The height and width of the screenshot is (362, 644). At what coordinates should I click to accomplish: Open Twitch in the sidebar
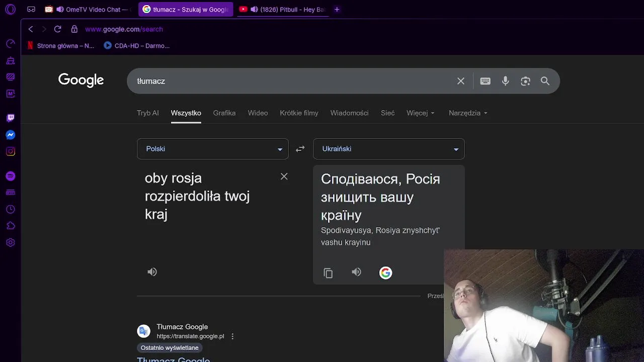(10, 118)
